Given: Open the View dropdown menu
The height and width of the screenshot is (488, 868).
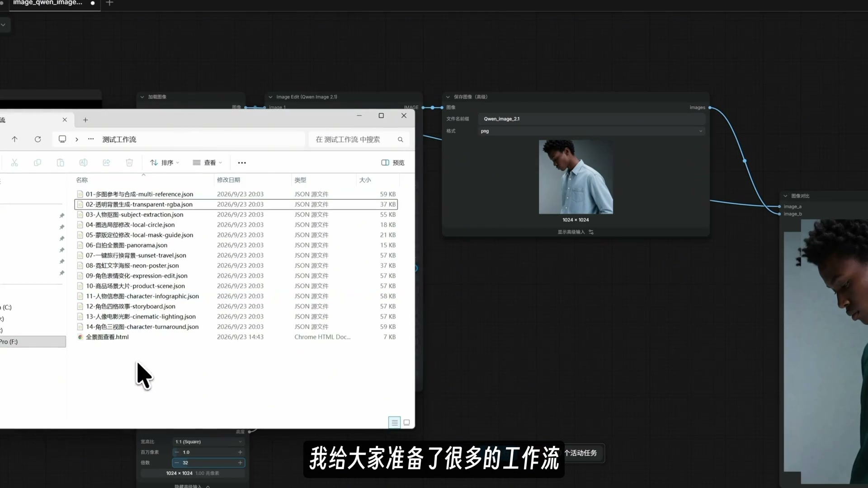Looking at the screenshot, I should pyautogui.click(x=207, y=163).
